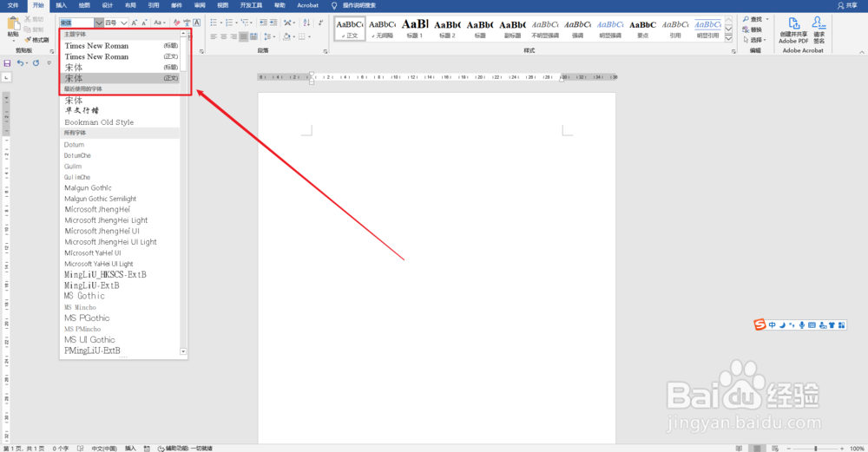The width and height of the screenshot is (868, 452).
Task: Click the Bullets list icon
Action: tap(214, 23)
